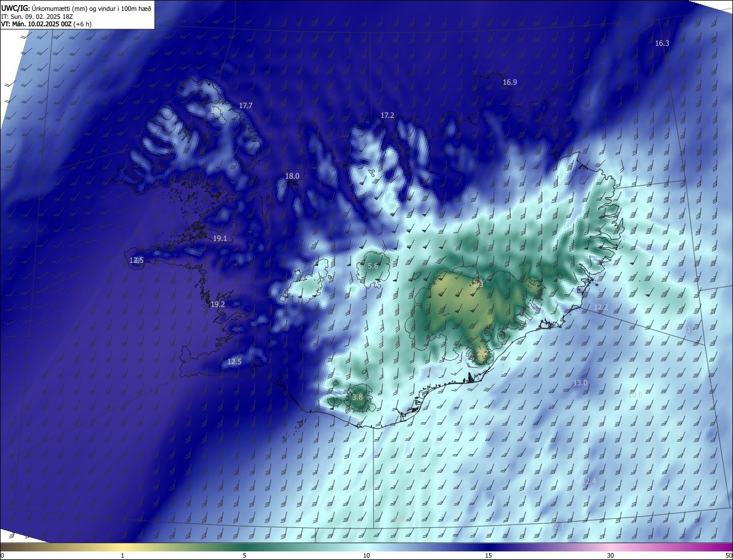Click the colorbar tick label 10
The width and height of the screenshot is (733, 560).
(x=366, y=556)
